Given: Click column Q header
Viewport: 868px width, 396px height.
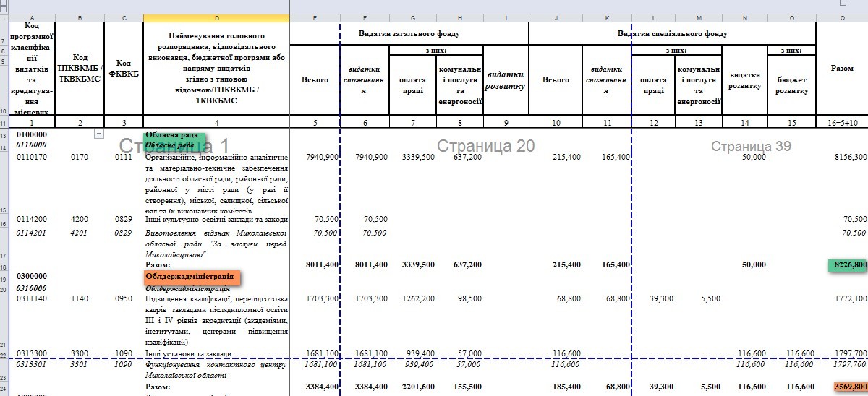Looking at the screenshot, I should click(x=842, y=17).
